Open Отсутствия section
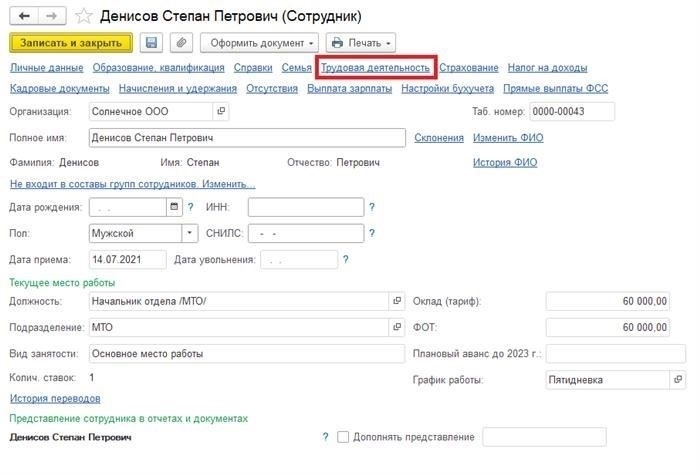This screenshot has width=700, height=475. point(272,88)
